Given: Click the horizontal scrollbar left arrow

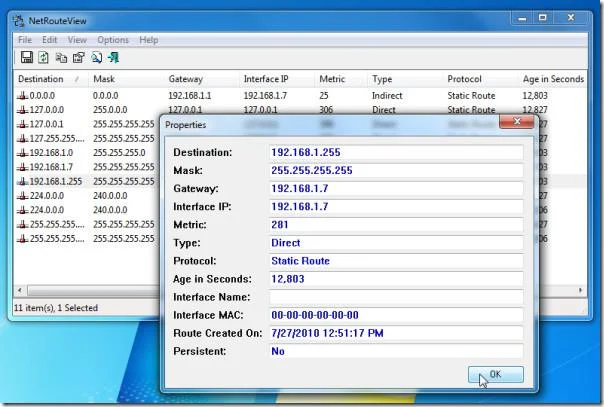Looking at the screenshot, I should coord(20,290).
